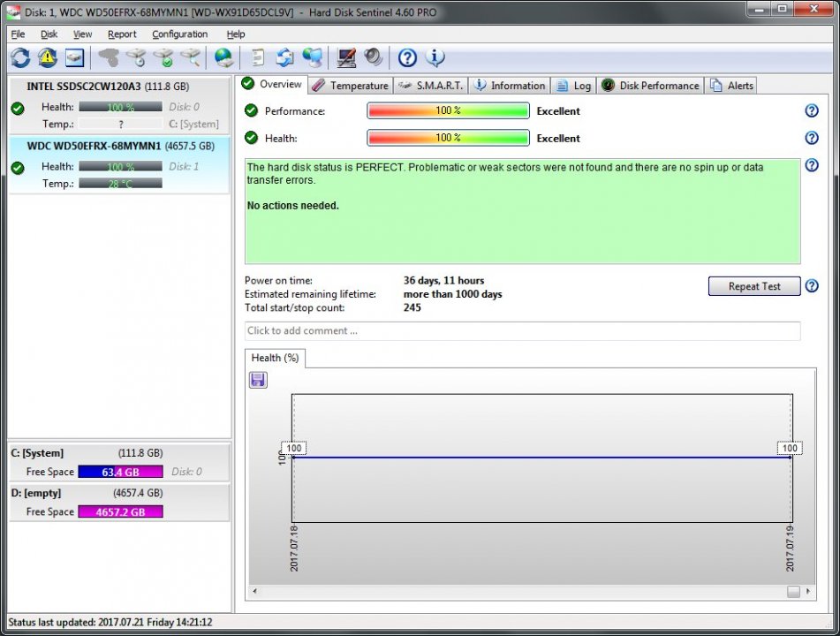Viewport: 840px width, 636px height.
Task: Click the 'No actions needed.' status text
Action: coord(293,206)
